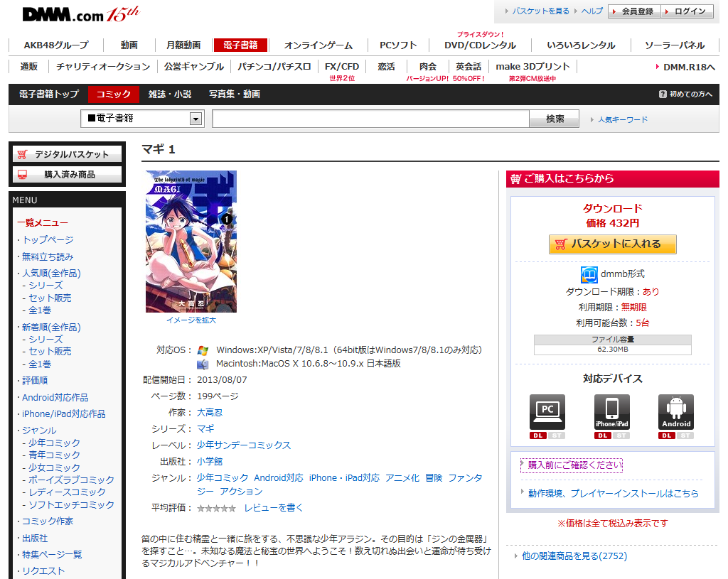This screenshot has width=728, height=579.
Task: Click 他の関連商品を見る(2752) link
Action: click(574, 556)
